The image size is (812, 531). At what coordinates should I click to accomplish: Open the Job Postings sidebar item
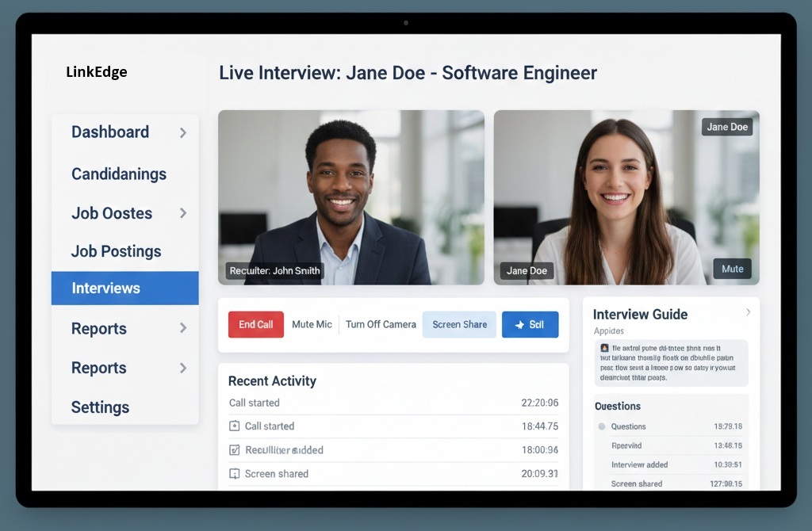point(116,251)
